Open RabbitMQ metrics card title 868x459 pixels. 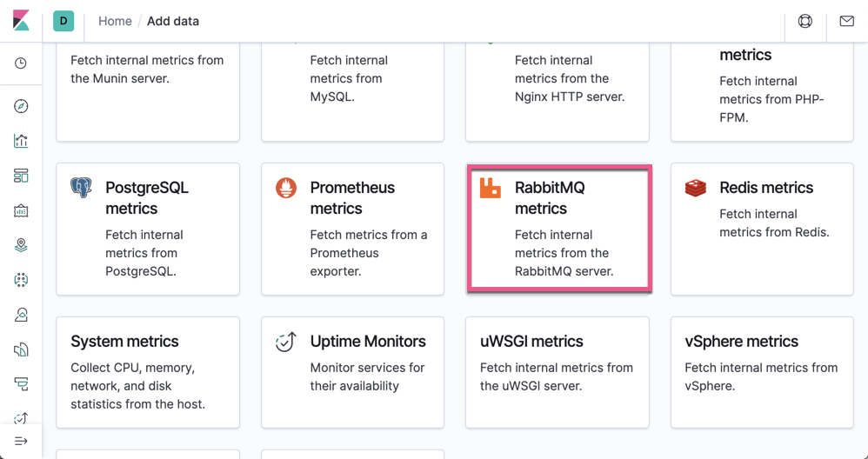[x=550, y=198]
